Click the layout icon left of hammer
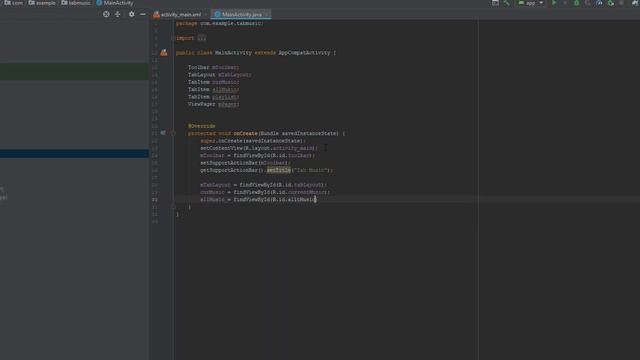This screenshot has height=360, width=640. point(495,3)
